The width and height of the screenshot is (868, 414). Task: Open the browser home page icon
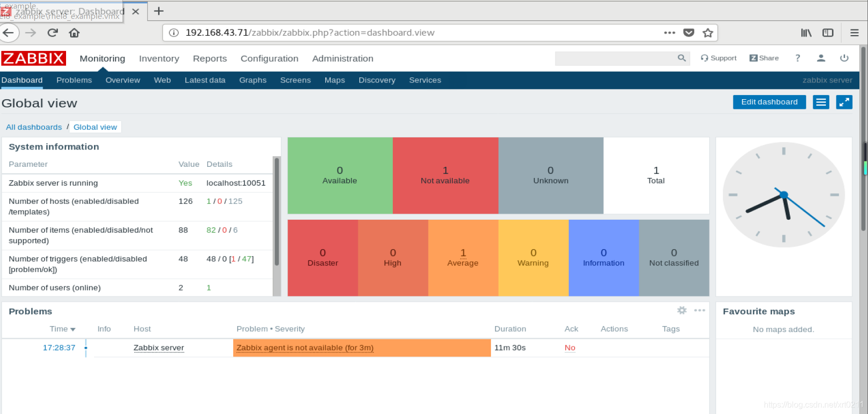(74, 33)
